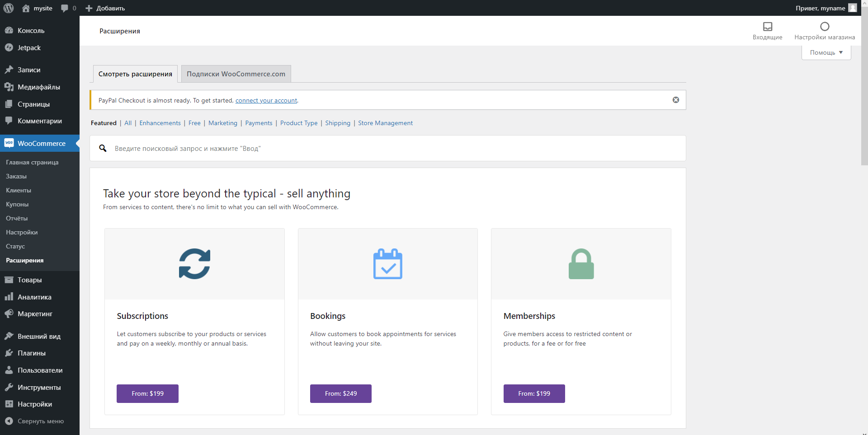
Task: Click the Subscriptions refresh arrows image
Action: click(x=194, y=264)
